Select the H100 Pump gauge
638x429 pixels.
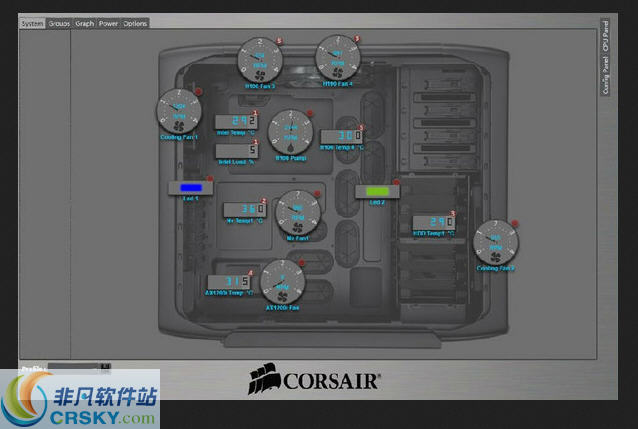pyautogui.click(x=291, y=132)
